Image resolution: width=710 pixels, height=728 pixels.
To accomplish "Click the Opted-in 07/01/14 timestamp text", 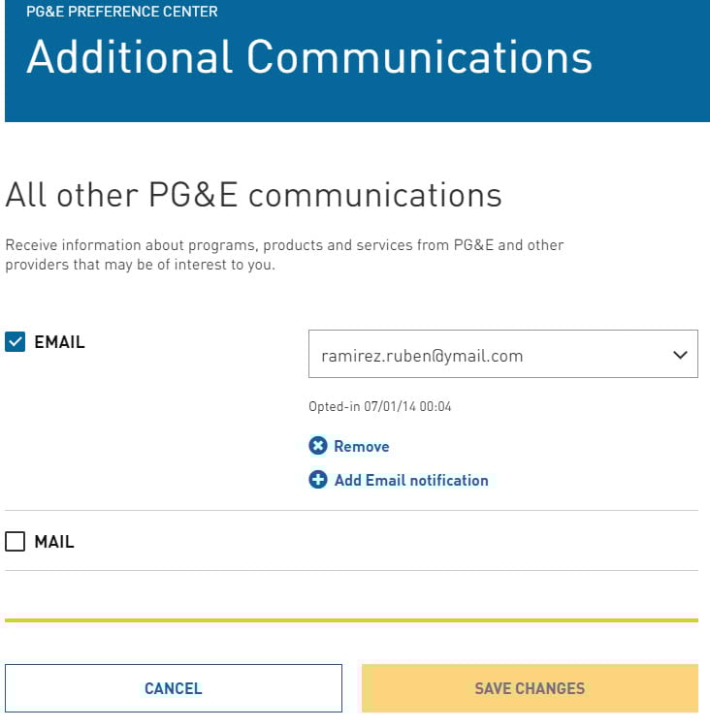I will pos(380,406).
